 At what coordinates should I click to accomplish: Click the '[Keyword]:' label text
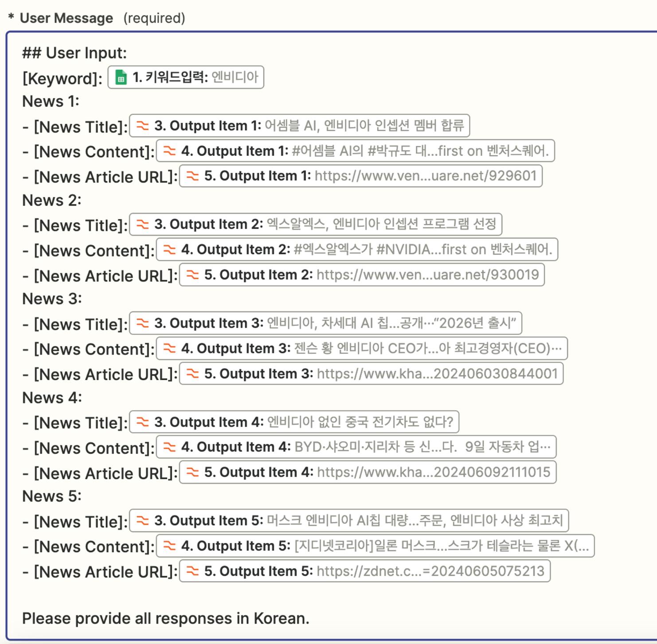coord(63,79)
